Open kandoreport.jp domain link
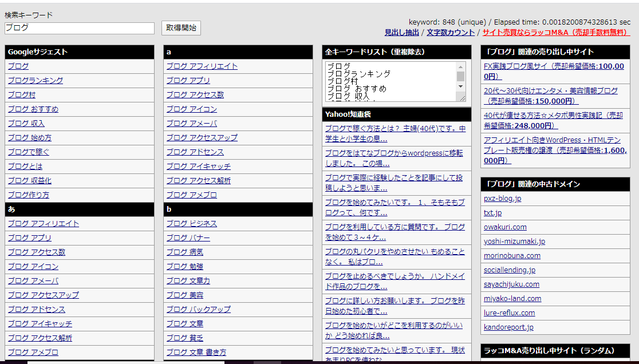Screen dimensions: 639x364 [508, 327]
